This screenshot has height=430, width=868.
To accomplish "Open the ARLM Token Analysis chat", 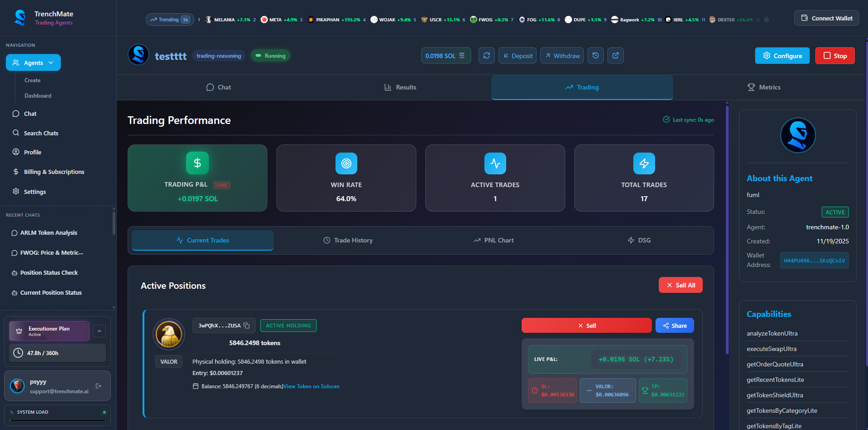I will pos(49,232).
